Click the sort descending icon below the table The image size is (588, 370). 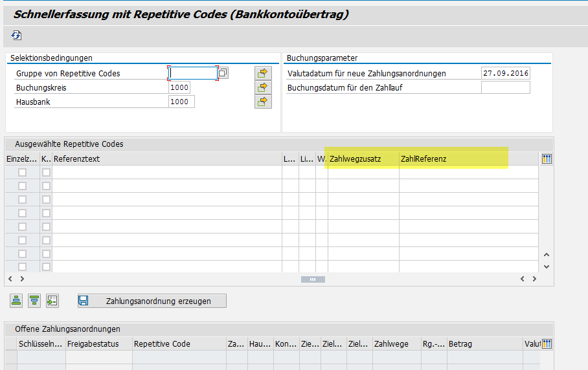click(34, 300)
